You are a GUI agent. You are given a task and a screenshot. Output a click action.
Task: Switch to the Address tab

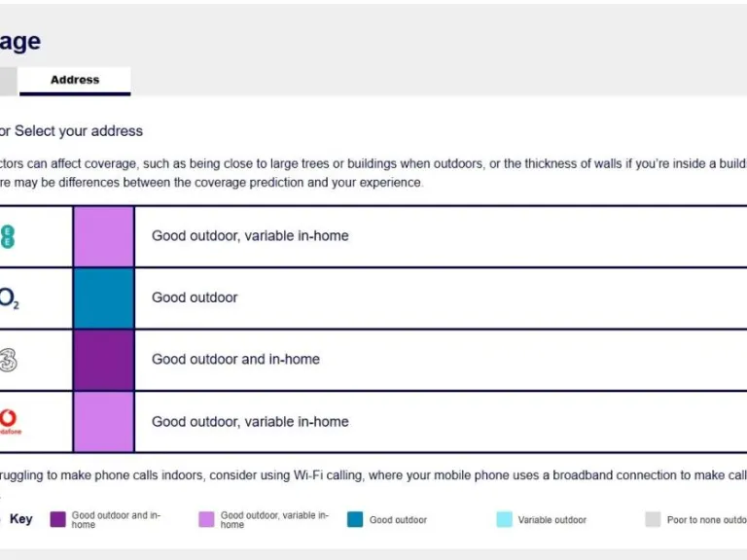[x=75, y=80]
